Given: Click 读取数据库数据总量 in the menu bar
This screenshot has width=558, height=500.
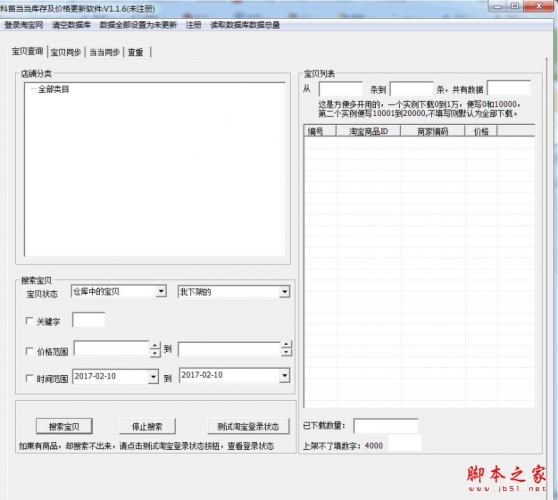Looking at the screenshot, I should (x=245, y=25).
